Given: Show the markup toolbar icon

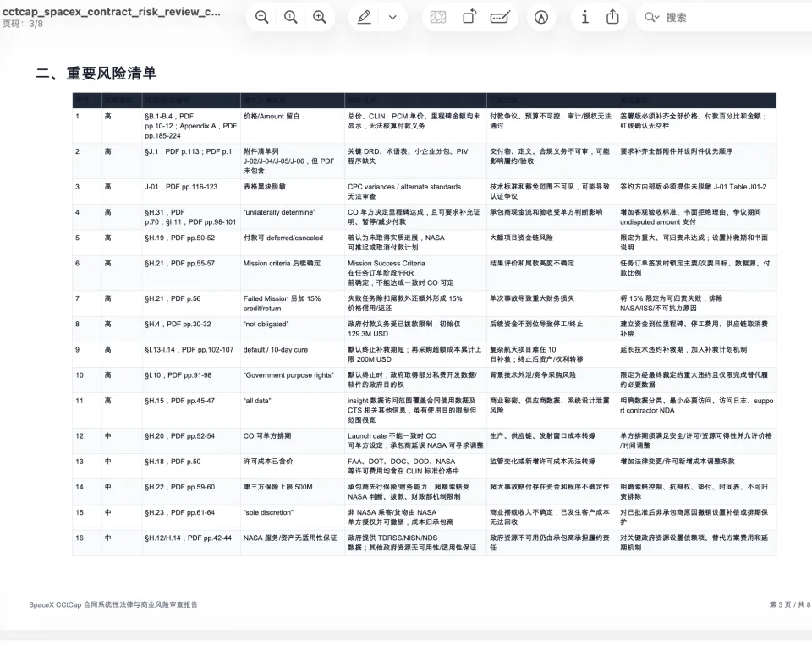Looking at the screenshot, I should pyautogui.click(x=541, y=18).
